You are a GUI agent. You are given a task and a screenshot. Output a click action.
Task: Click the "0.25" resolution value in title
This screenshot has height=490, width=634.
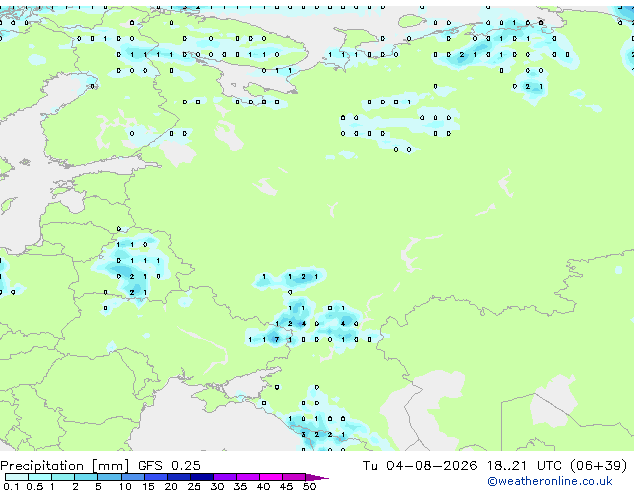pyautogui.click(x=186, y=466)
